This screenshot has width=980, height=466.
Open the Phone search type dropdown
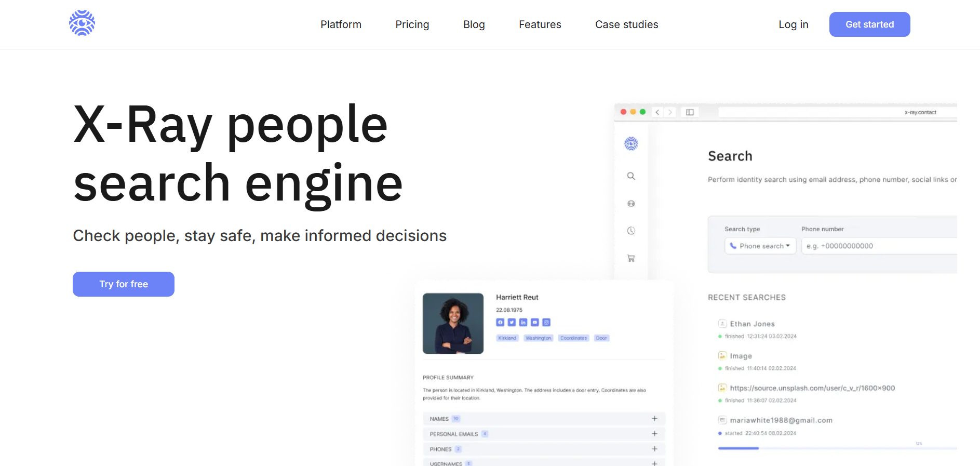pos(760,246)
